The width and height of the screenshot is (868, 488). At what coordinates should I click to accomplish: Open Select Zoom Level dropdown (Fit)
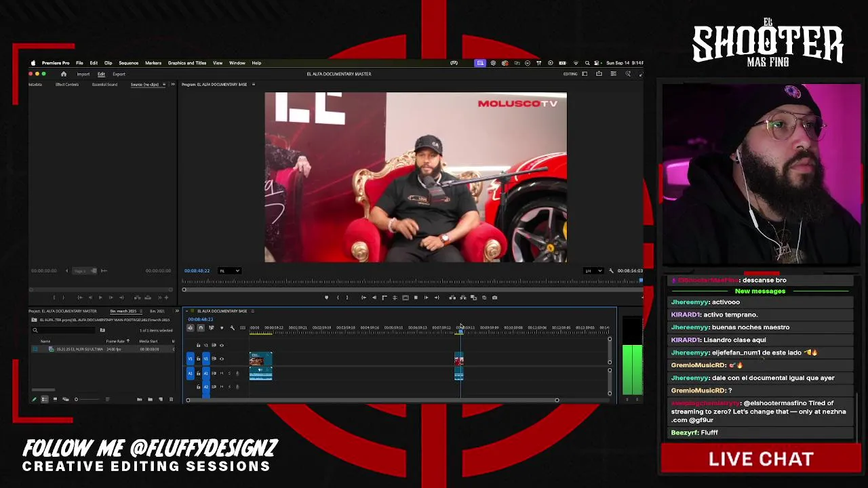[229, 271]
